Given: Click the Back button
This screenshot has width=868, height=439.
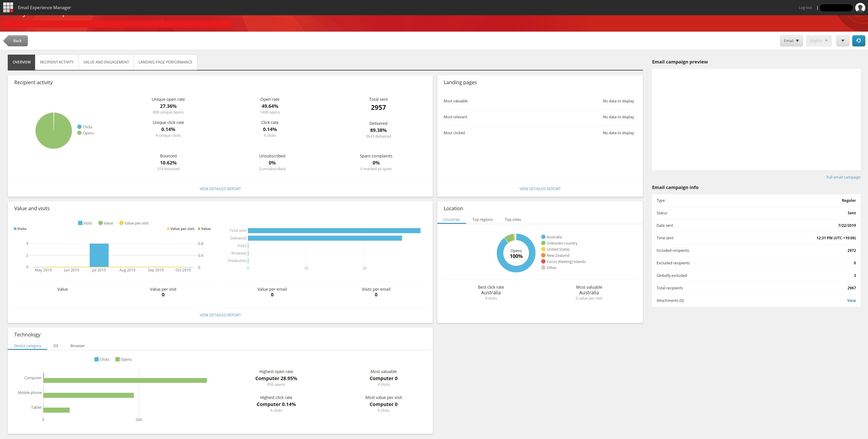Looking at the screenshot, I should 16,40.
